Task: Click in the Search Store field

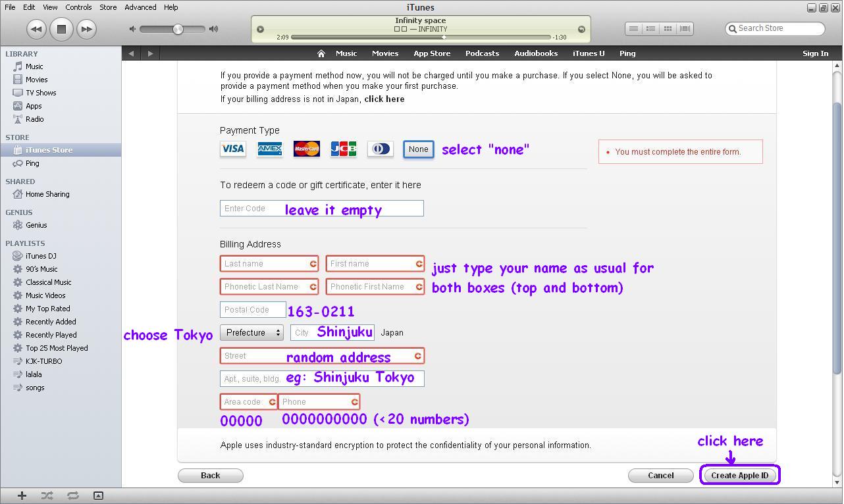Action: point(775,28)
